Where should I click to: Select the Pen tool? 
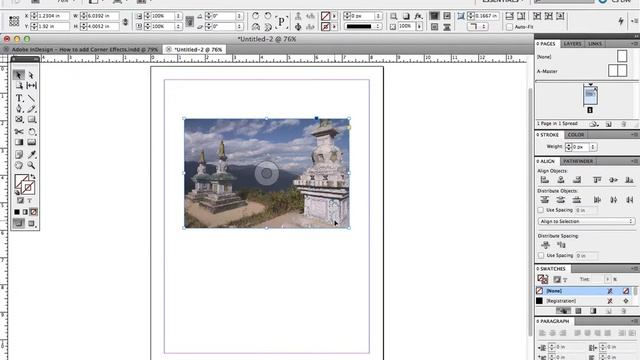click(19, 109)
